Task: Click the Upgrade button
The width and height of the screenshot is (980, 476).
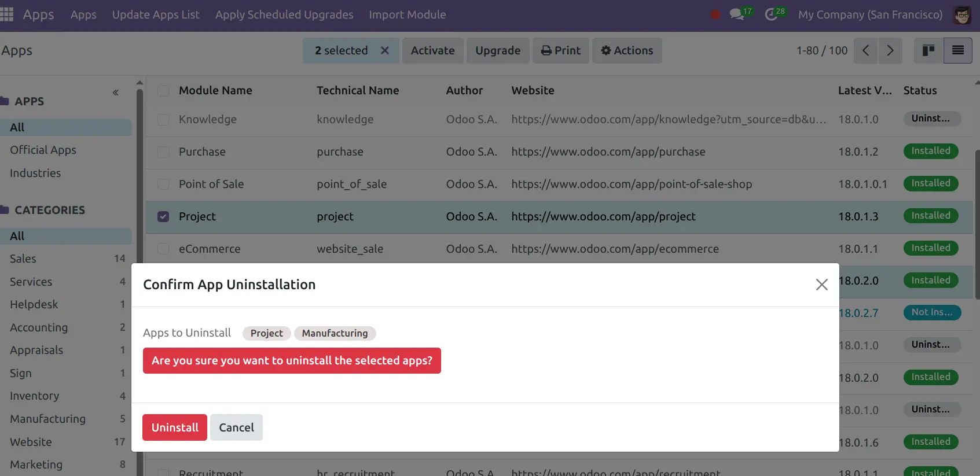Action: tap(498, 50)
